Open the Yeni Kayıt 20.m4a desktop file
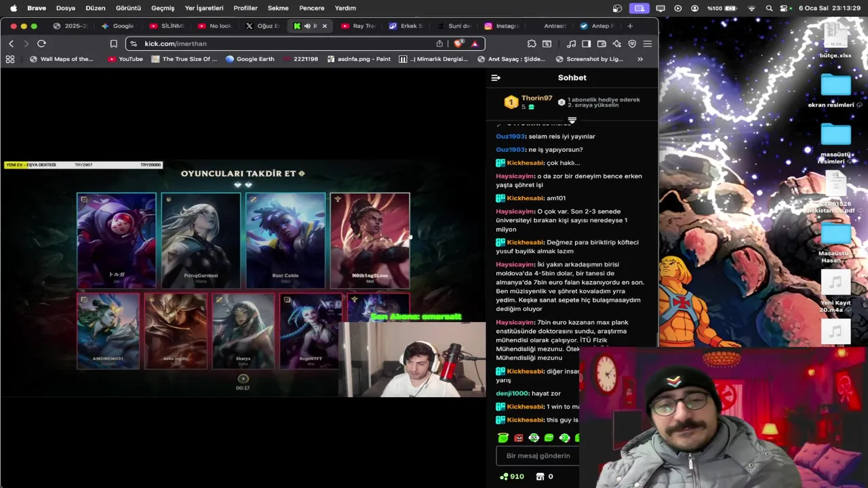This screenshot has height=488, width=868. click(835, 291)
